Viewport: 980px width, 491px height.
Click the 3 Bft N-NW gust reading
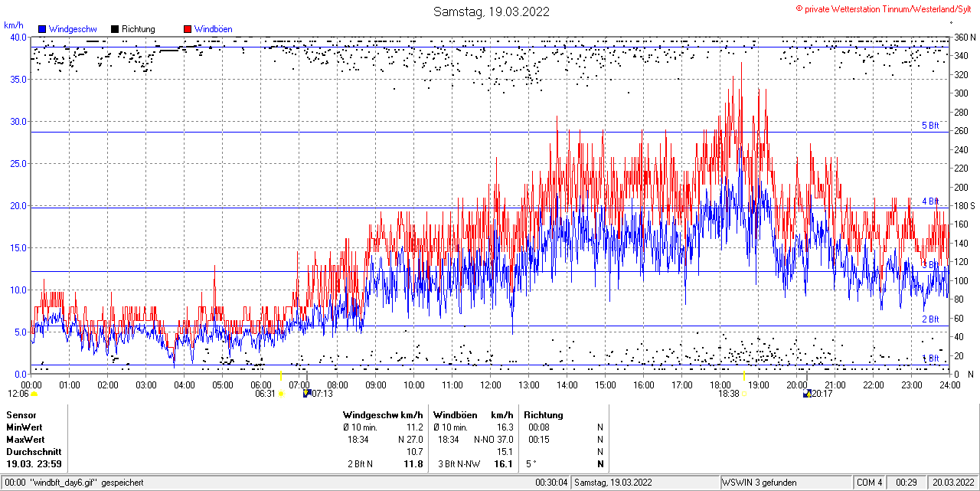[458, 464]
